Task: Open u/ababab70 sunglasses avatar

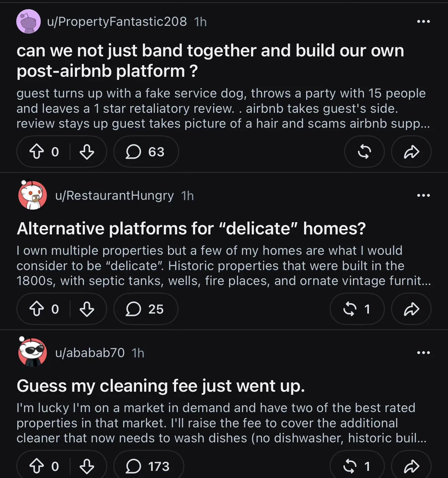Action: point(32,352)
